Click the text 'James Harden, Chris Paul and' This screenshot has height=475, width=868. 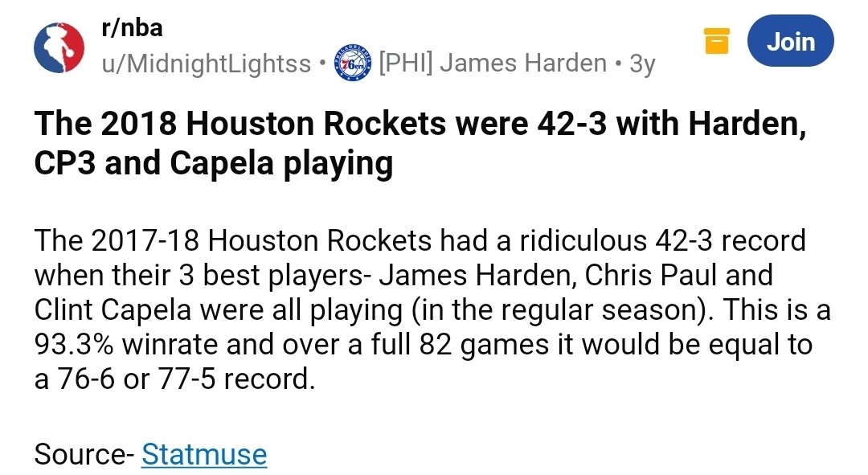575,275
